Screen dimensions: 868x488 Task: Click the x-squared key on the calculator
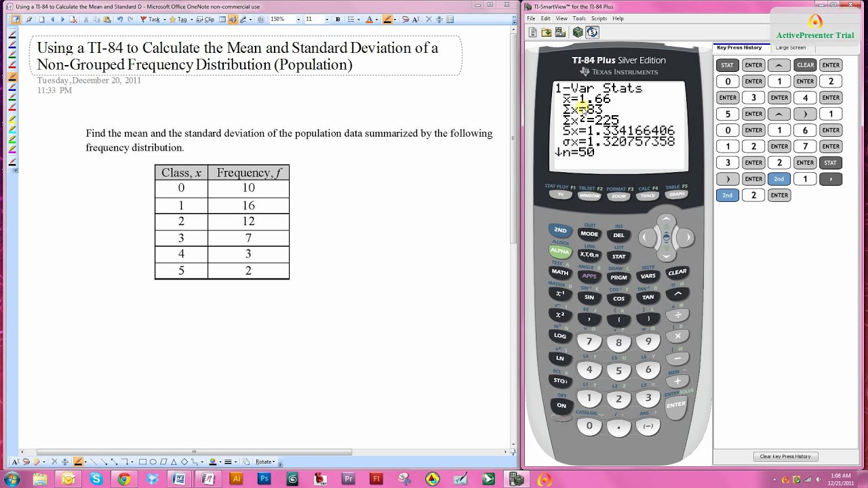560,314
